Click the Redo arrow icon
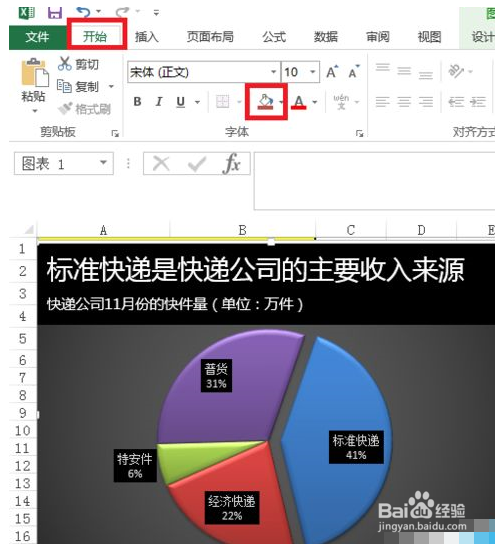This screenshot has width=495, height=544. tap(122, 12)
